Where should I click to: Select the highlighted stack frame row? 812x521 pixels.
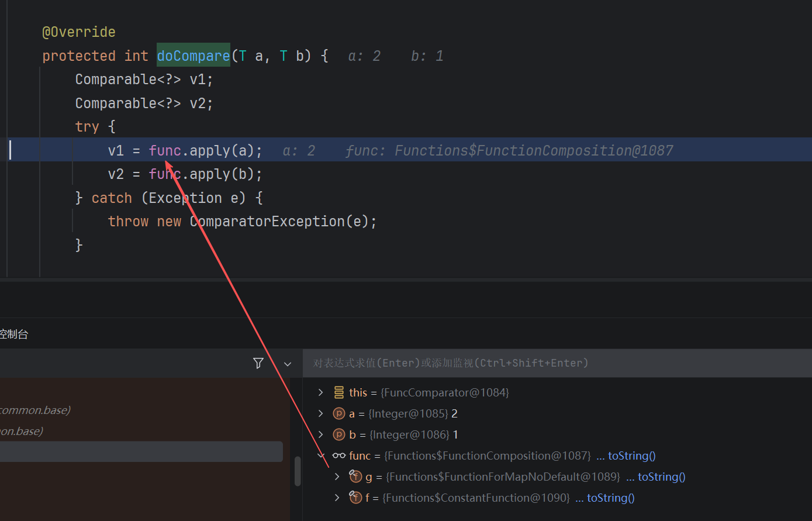[141, 451]
